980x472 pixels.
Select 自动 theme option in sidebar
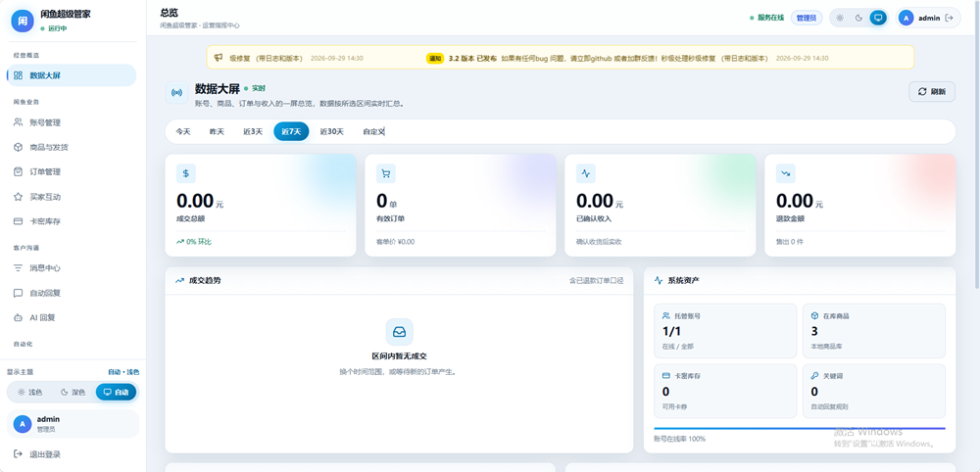click(117, 392)
